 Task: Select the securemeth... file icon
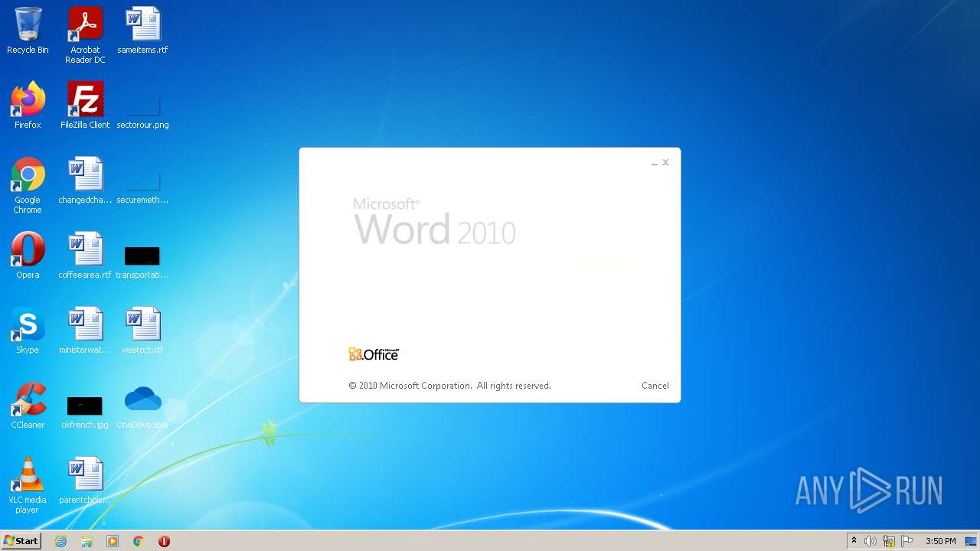click(x=142, y=186)
